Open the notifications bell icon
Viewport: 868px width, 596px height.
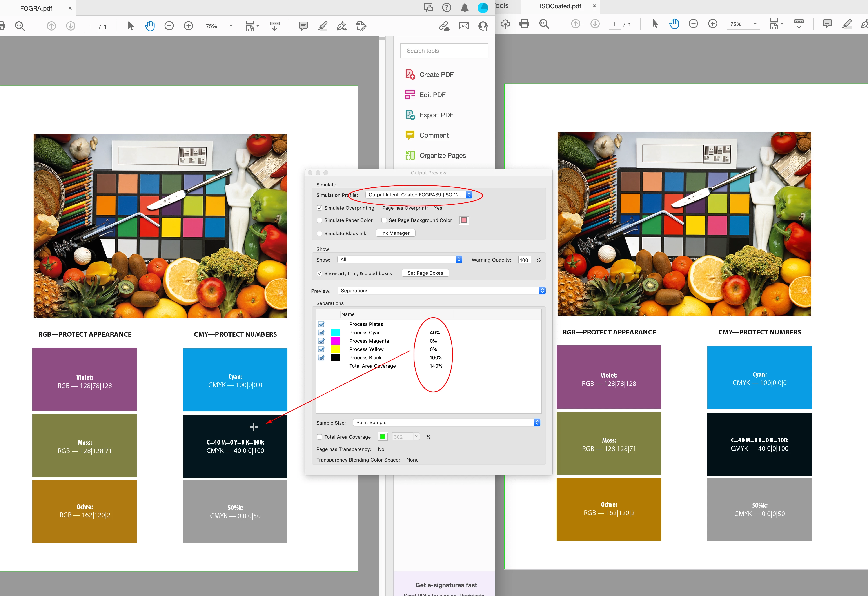(464, 7)
